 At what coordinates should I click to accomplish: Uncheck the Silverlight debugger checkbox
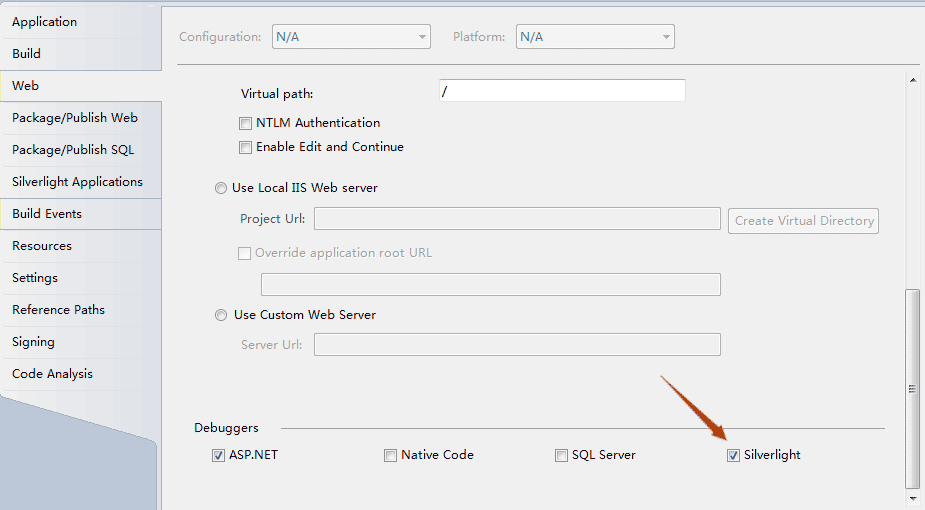(x=734, y=456)
